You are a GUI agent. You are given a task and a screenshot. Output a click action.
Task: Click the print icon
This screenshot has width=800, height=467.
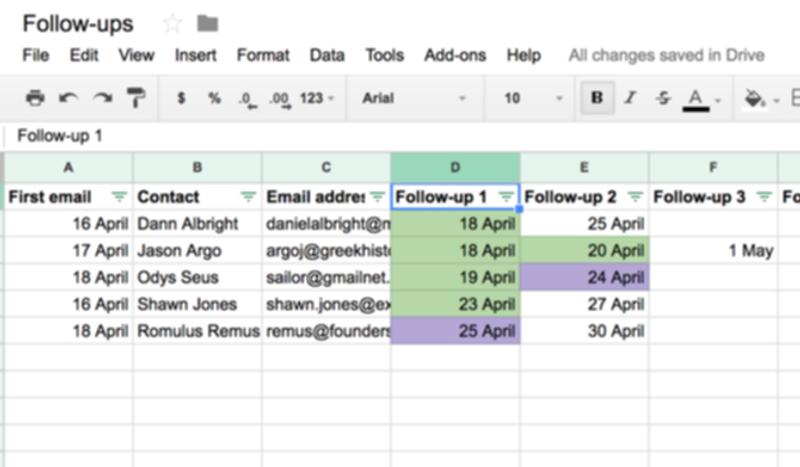(35, 98)
